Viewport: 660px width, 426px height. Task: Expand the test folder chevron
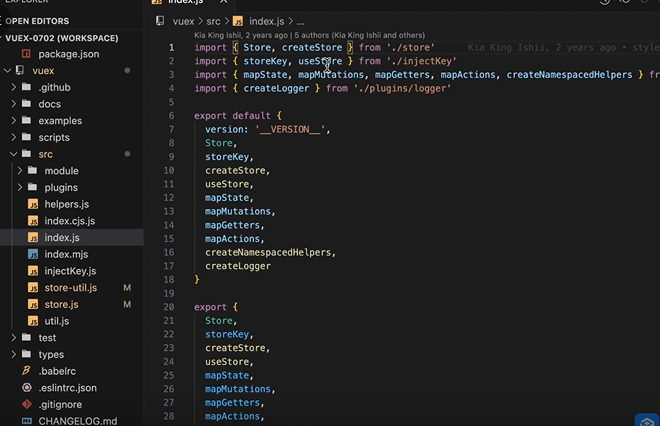pos(13,338)
